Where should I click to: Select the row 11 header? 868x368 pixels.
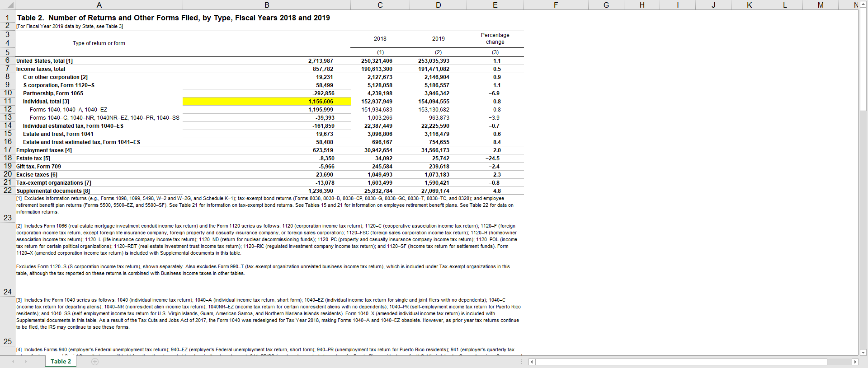click(x=8, y=101)
